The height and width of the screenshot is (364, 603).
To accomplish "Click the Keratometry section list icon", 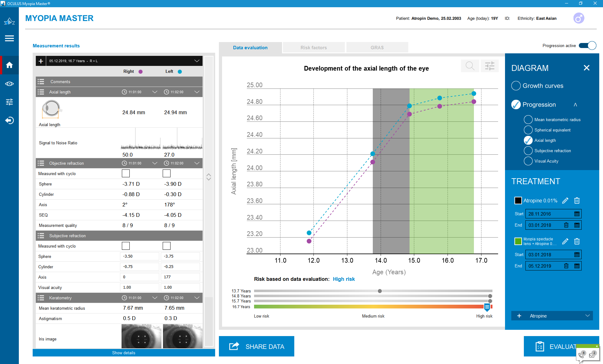I will (x=41, y=298).
